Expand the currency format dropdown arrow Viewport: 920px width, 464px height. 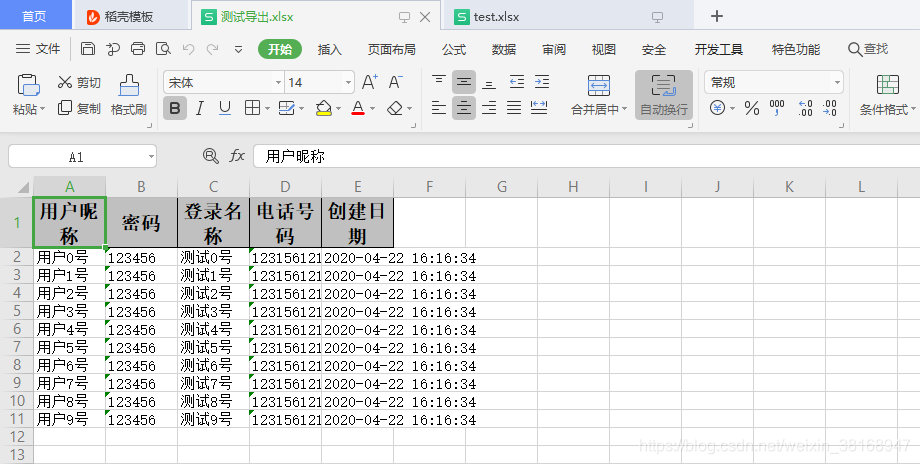(732, 109)
